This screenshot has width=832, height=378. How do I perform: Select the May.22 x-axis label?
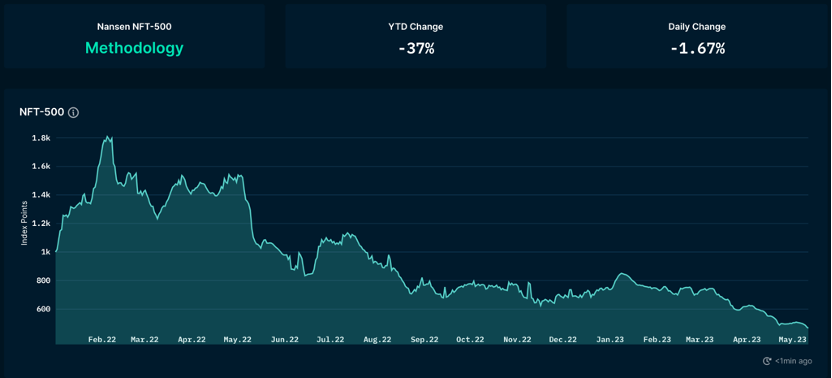tap(237, 339)
